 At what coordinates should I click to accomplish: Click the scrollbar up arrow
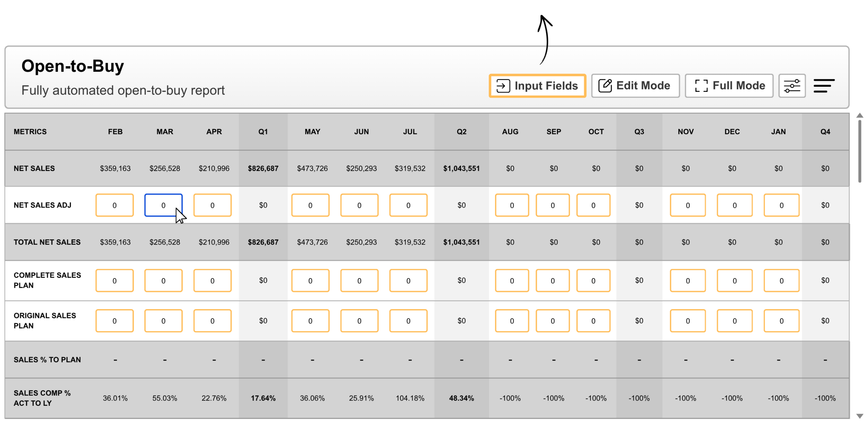tap(860, 116)
